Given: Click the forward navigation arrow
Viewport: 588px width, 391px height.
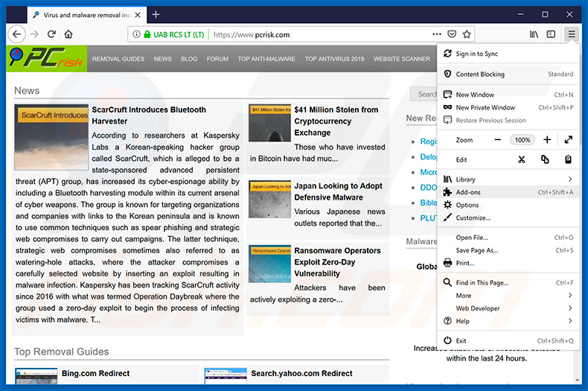Looking at the screenshot, I should point(34,34).
